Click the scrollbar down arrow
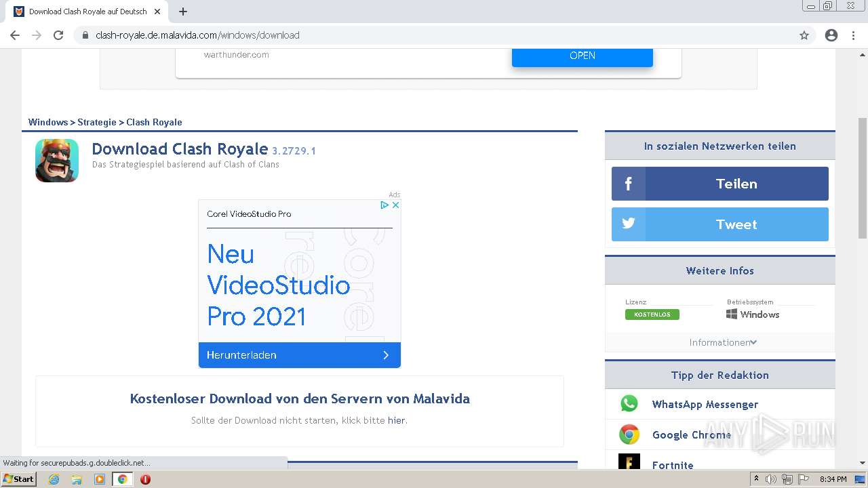 pos(863,463)
